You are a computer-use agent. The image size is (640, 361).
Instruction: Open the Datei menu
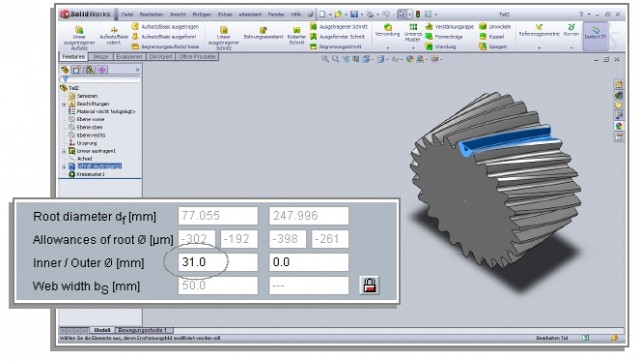point(127,14)
